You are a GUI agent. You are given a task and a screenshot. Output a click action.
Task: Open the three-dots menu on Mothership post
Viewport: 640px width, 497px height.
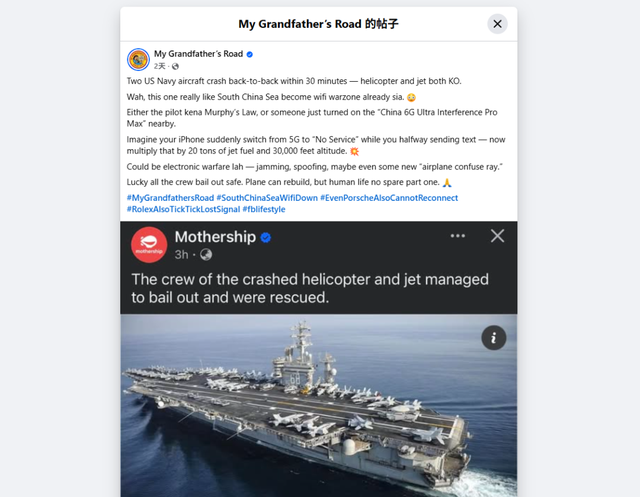[458, 236]
